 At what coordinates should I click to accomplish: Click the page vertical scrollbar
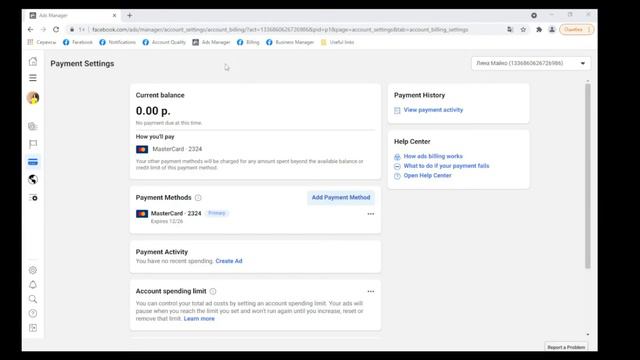coord(588,176)
